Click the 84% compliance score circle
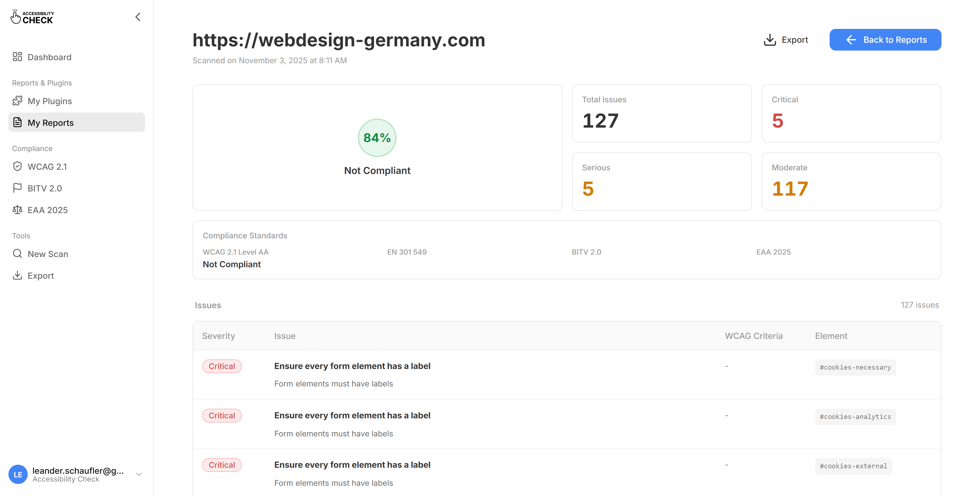 (x=377, y=138)
